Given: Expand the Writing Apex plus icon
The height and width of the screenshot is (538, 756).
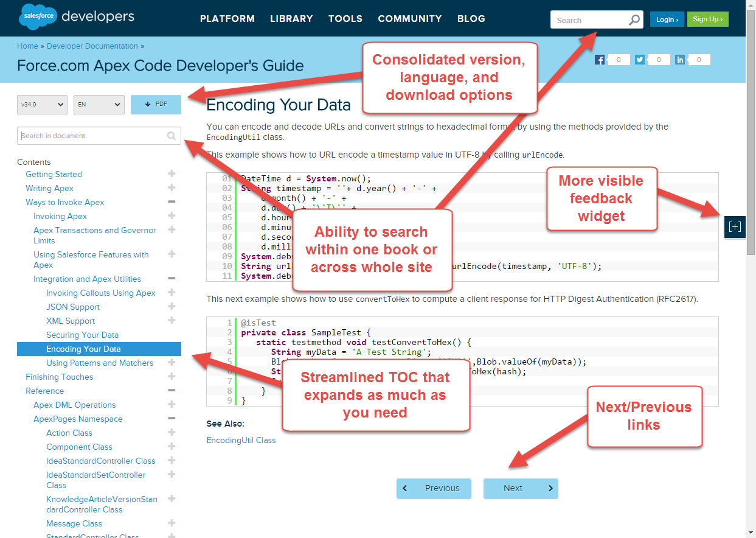Looking at the screenshot, I should (172, 188).
